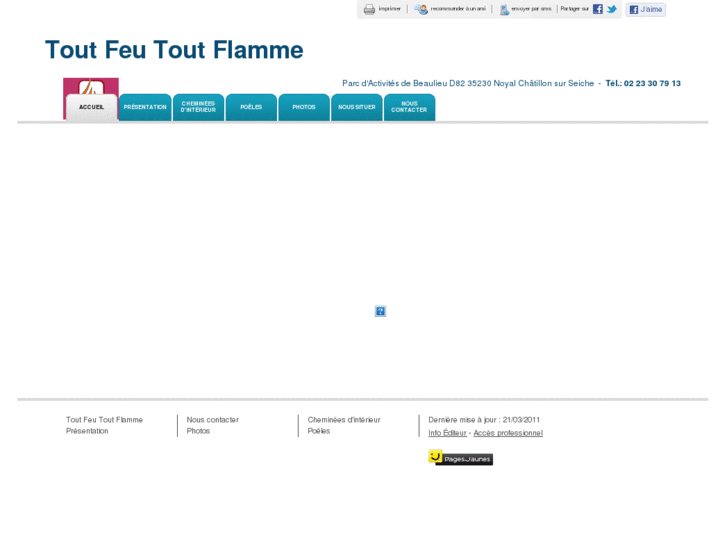727x545 pixels.
Task: Open the Photos tab
Action: [304, 107]
